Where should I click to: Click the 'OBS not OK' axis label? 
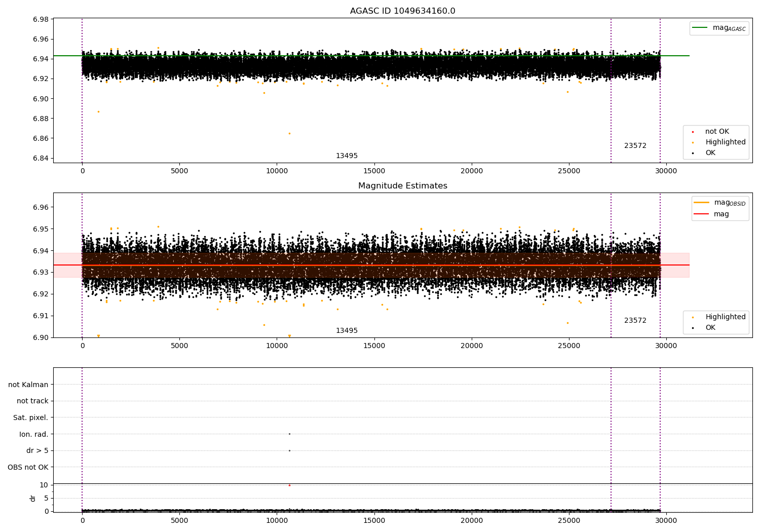tap(28, 467)
